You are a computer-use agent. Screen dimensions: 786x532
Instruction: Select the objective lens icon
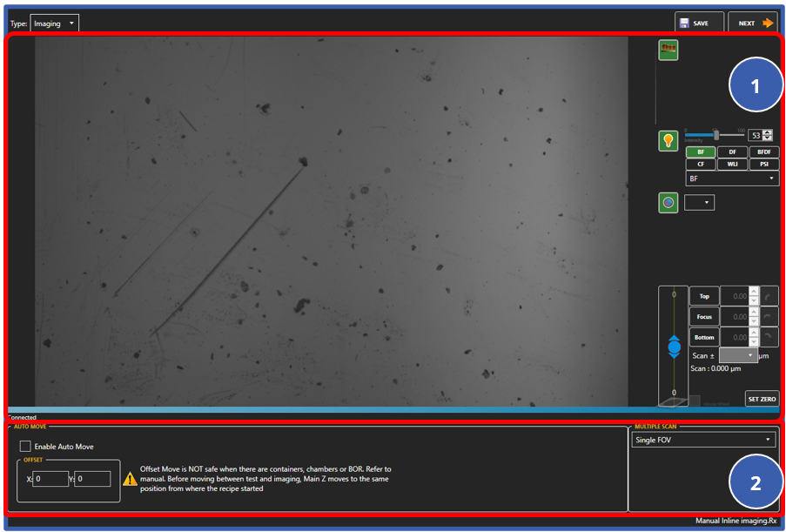tap(668, 202)
